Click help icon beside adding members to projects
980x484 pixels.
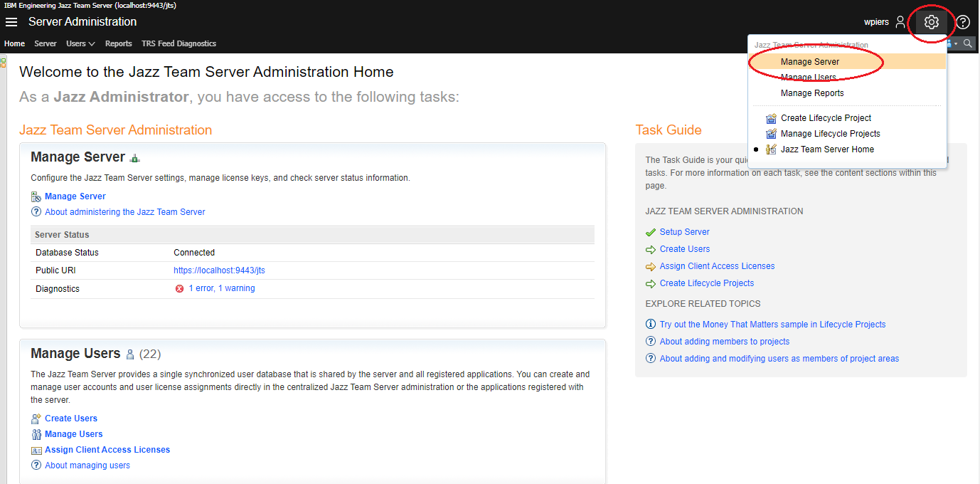coord(651,342)
